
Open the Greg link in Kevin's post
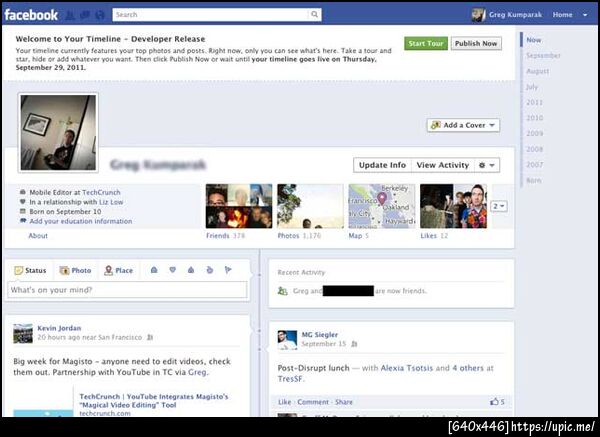[197, 372]
